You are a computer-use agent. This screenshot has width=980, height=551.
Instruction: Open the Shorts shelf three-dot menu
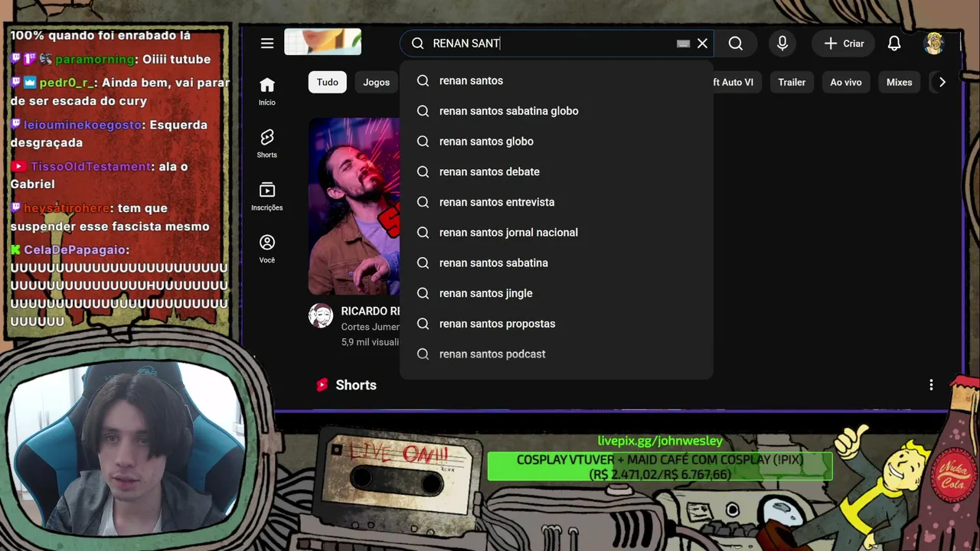click(x=931, y=385)
